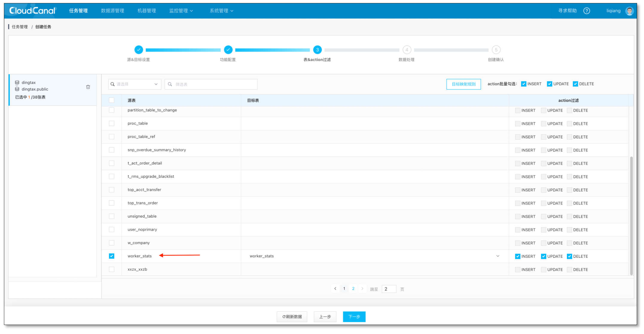Click the 下一步 next step button
This screenshot has height=334, width=644.
(354, 317)
